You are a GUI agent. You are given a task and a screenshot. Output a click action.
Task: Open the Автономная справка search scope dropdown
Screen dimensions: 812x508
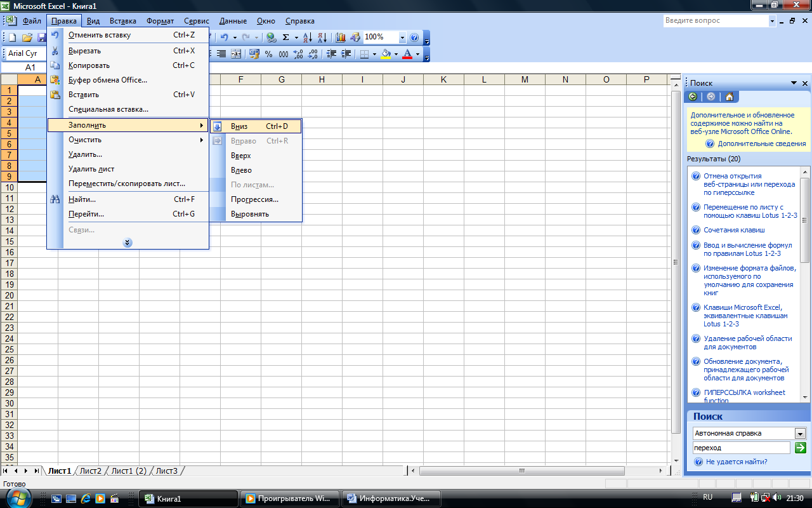click(x=800, y=433)
